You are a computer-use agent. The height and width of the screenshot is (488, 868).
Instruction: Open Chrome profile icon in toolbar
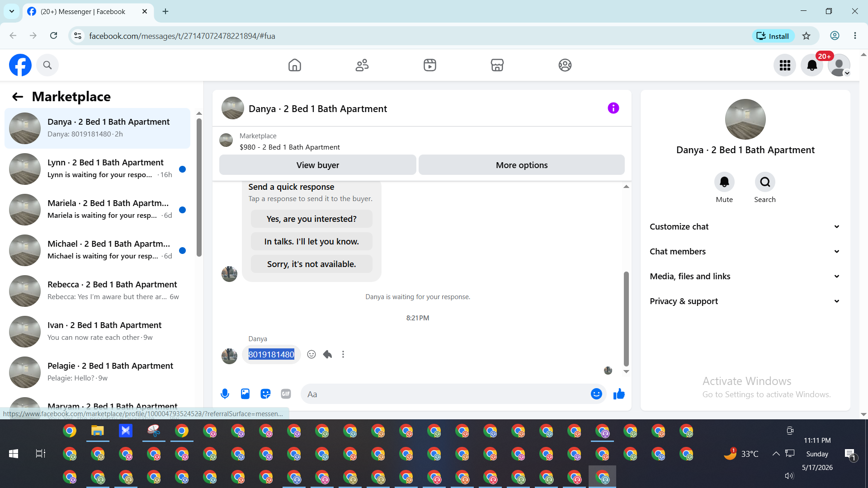[835, 36]
